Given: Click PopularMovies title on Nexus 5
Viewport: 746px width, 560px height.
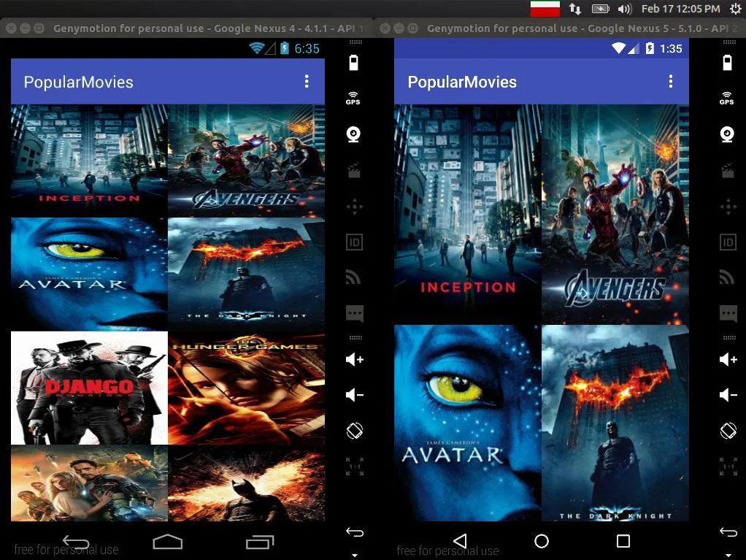Looking at the screenshot, I should tap(462, 82).
